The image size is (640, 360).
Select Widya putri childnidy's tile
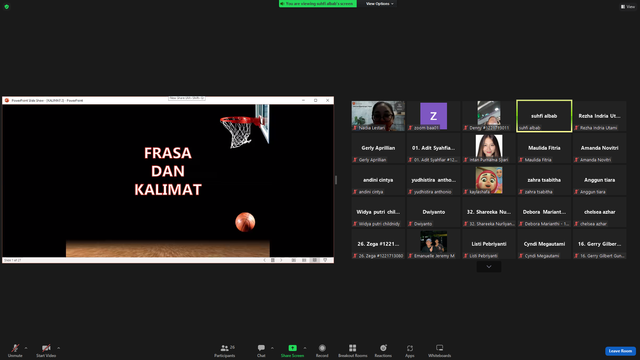tap(378, 212)
